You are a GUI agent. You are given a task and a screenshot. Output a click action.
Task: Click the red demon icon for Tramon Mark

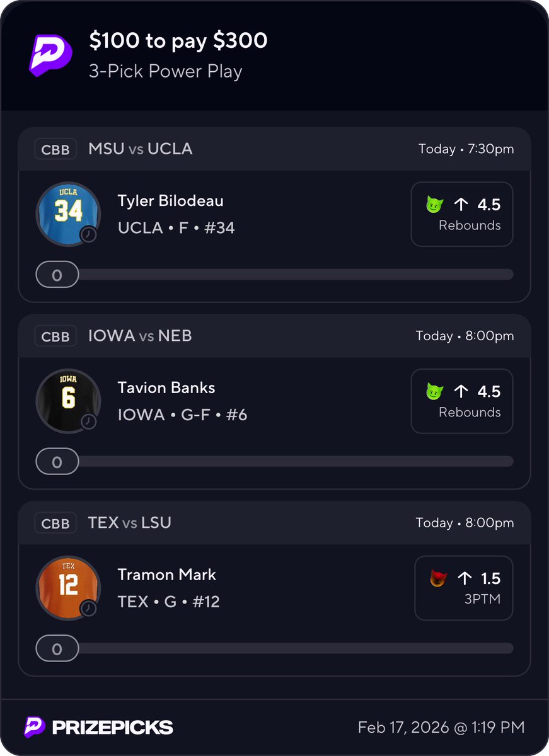[438, 578]
